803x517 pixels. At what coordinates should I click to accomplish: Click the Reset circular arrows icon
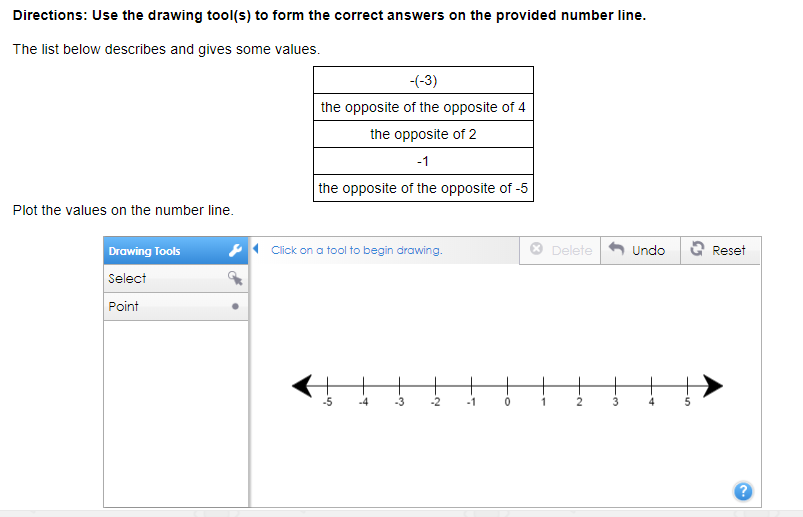pos(697,249)
